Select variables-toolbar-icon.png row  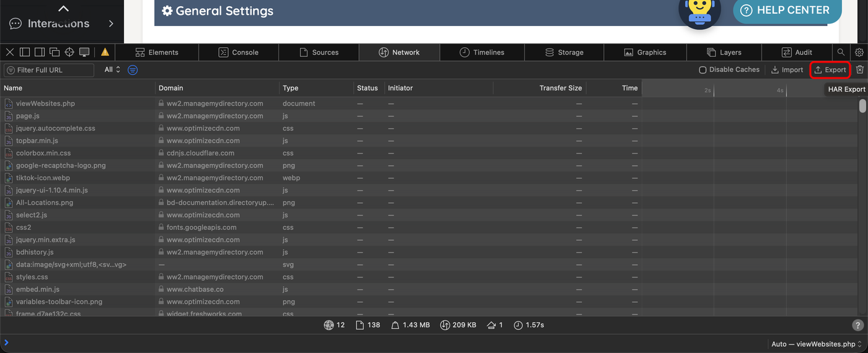[429, 302]
